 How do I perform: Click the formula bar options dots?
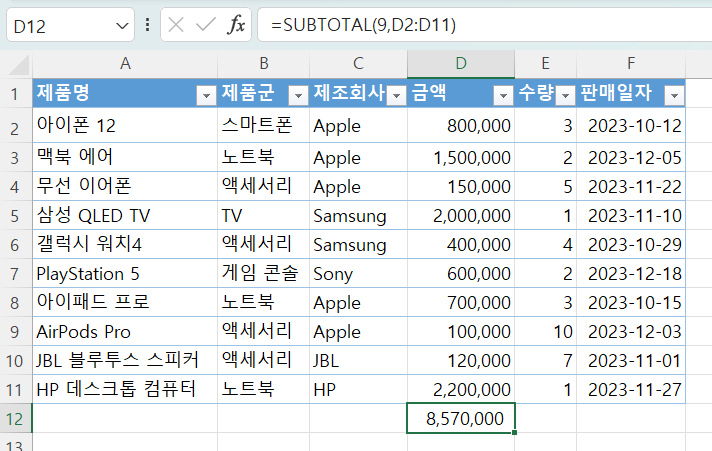tap(147, 25)
